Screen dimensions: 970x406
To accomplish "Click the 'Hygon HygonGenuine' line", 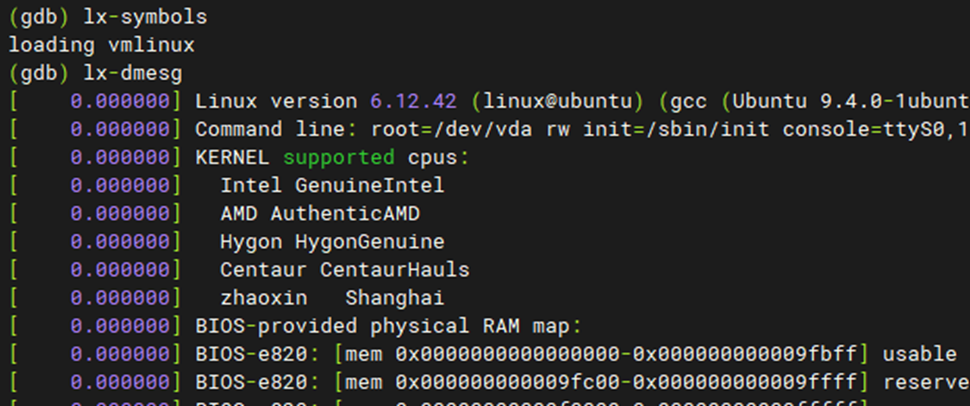I will click(x=332, y=242).
